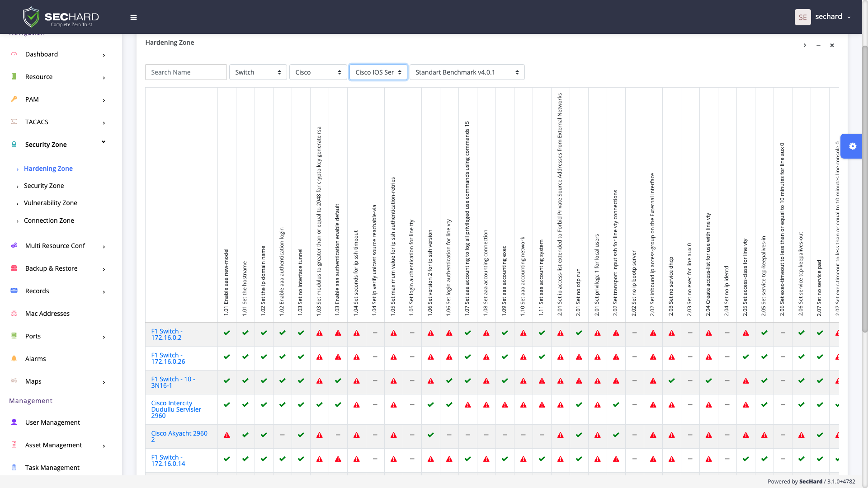Viewport: 868px width, 488px height.
Task: Click the Mac Addresses network icon
Action: coord(14,313)
